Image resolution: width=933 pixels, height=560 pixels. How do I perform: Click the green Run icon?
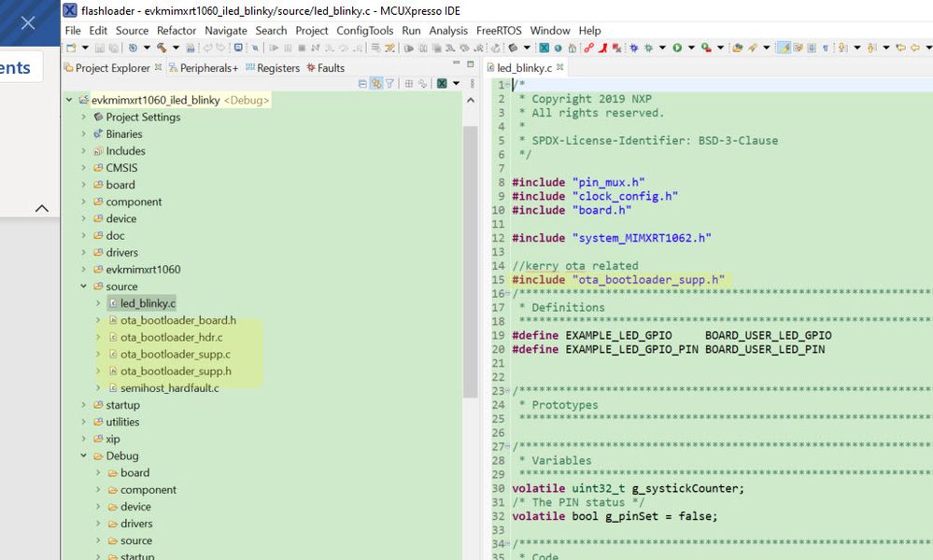pyautogui.click(x=677, y=48)
